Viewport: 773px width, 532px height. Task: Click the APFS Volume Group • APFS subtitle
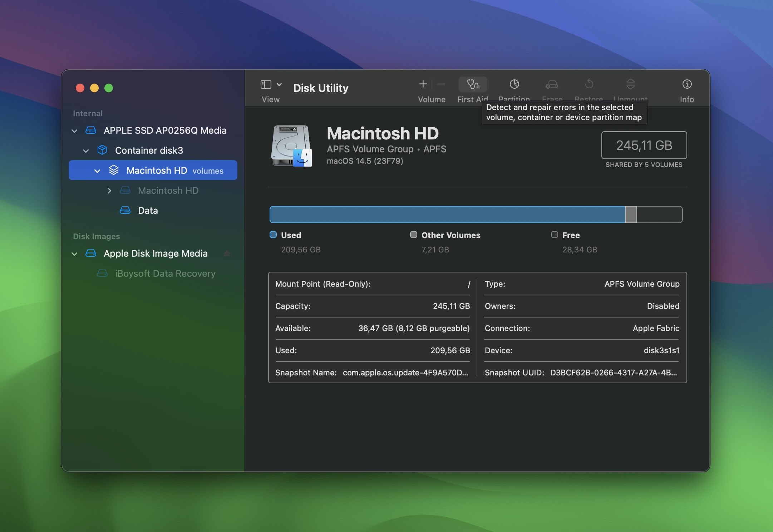[x=386, y=149]
